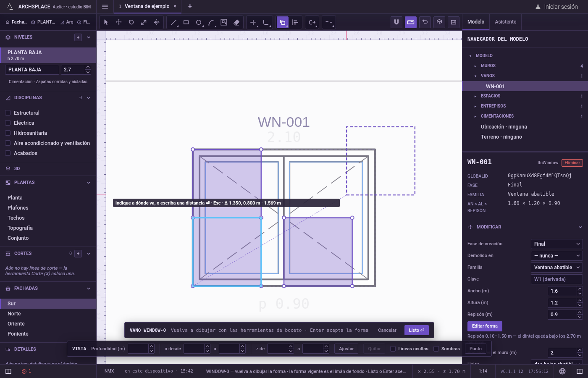The width and height of the screenshot is (588, 378).
Task: Toggle the ruler measure icon
Action: [x=411, y=22]
